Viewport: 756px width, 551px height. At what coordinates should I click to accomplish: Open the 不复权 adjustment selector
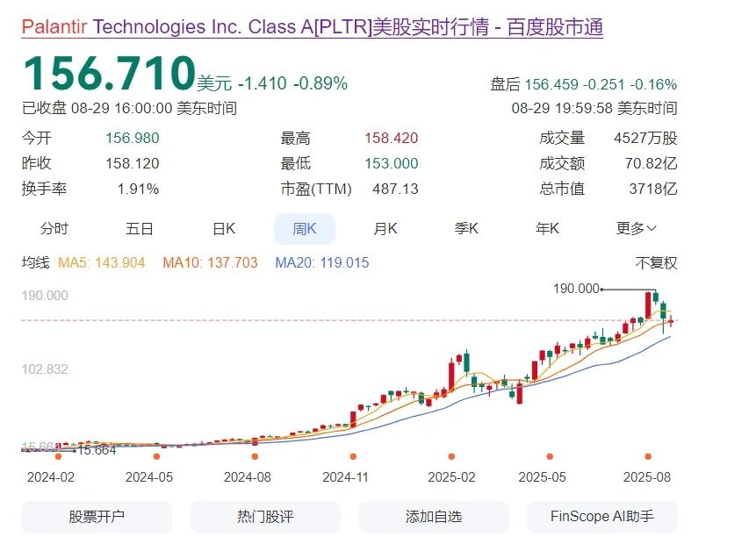[x=656, y=263]
